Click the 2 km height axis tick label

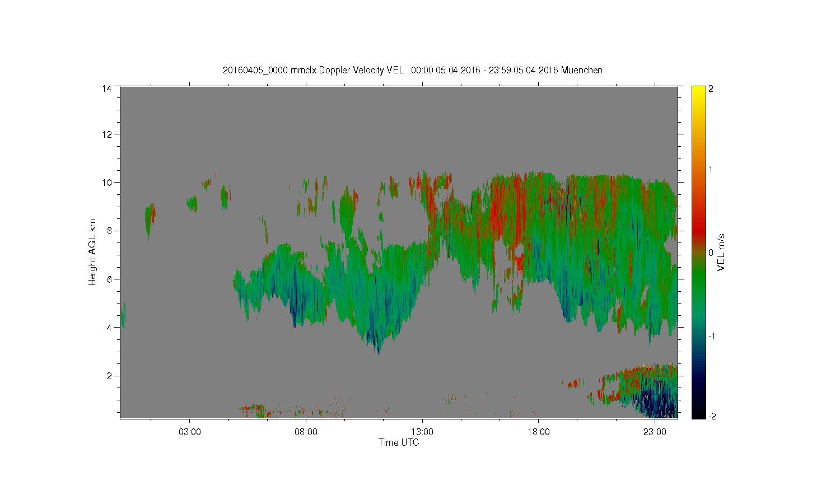(x=109, y=376)
